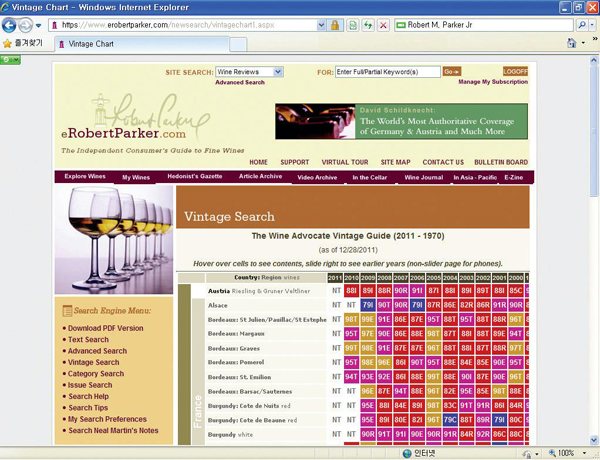Click the David Schildknecht banner ad

[401, 121]
